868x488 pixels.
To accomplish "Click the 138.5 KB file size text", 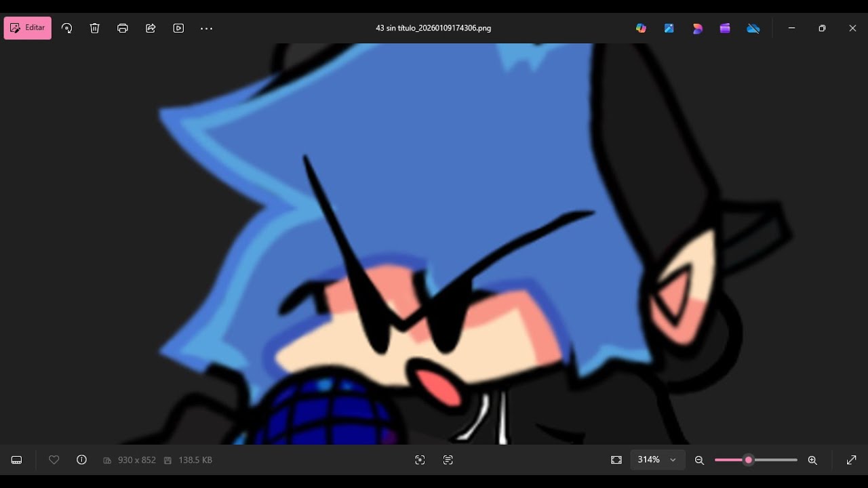I will tap(195, 460).
